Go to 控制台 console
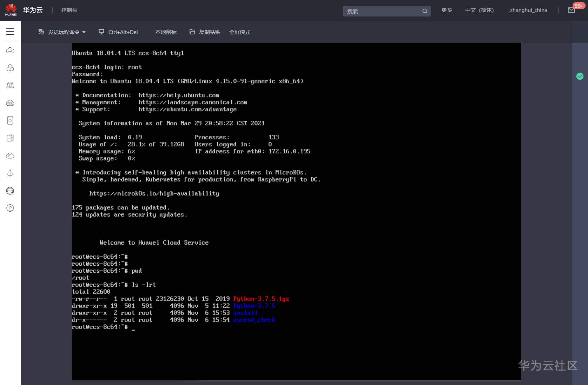Viewport: 588px width, 385px height. point(69,10)
